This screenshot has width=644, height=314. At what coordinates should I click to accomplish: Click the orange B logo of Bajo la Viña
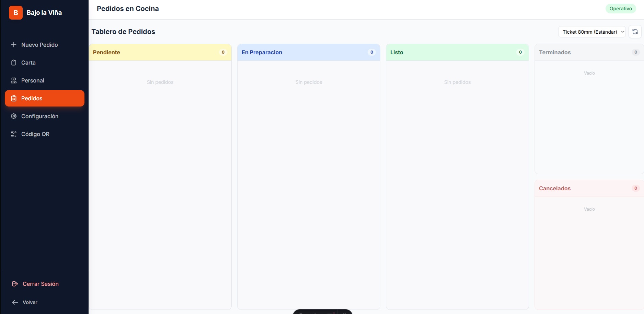[15, 13]
